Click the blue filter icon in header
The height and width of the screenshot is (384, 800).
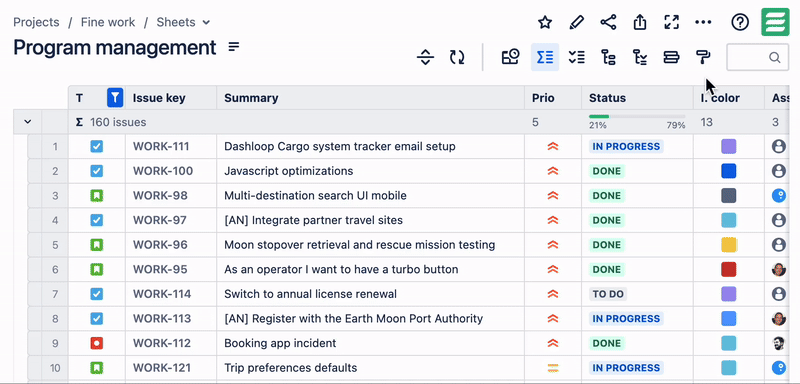pos(115,97)
